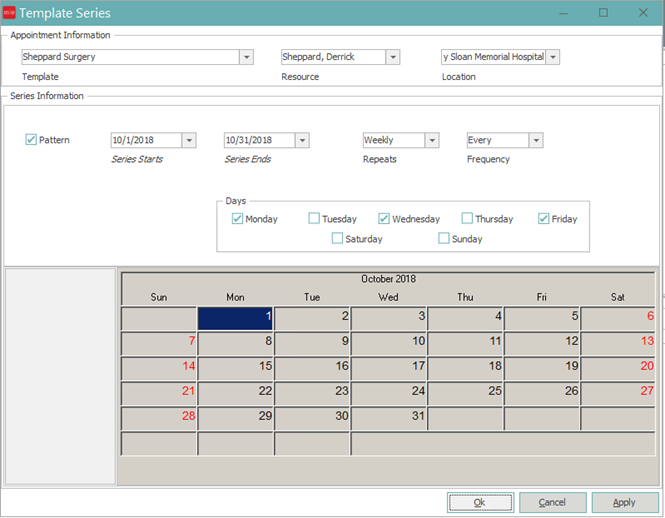Click the Fri column header
665x518 pixels.
click(542, 297)
